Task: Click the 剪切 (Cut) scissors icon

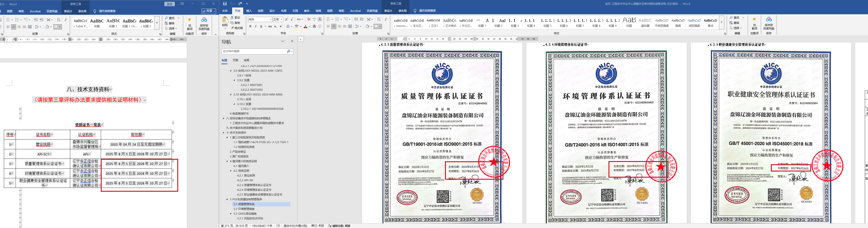Action: pos(232,17)
